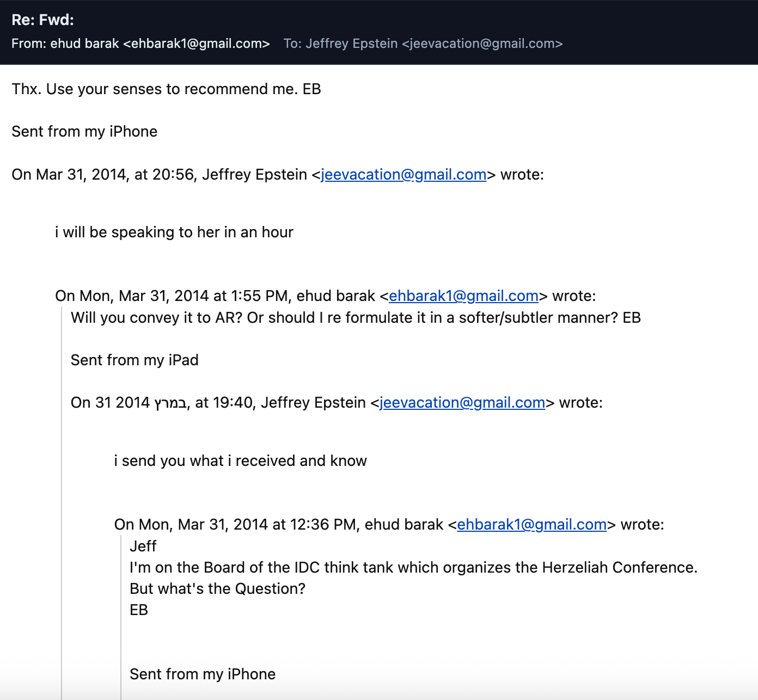The width and height of the screenshot is (758, 700).
Task: Click the Hebrew month text in date line
Action: pos(170,403)
